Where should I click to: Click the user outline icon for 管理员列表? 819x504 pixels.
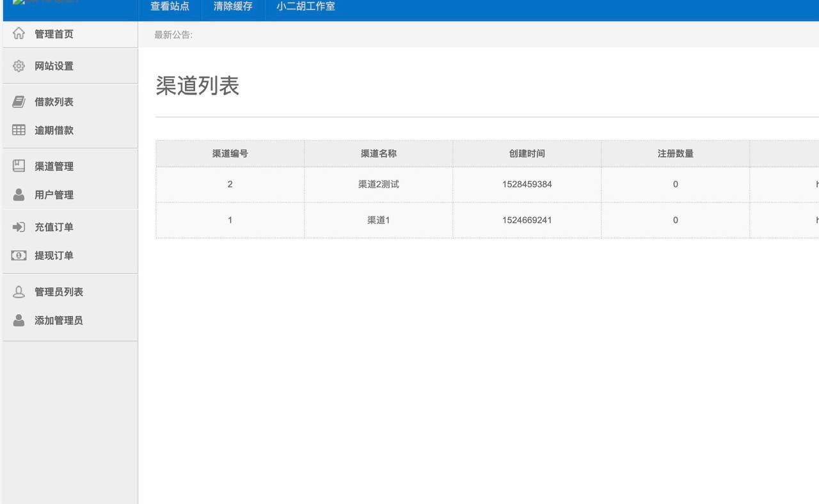19,292
